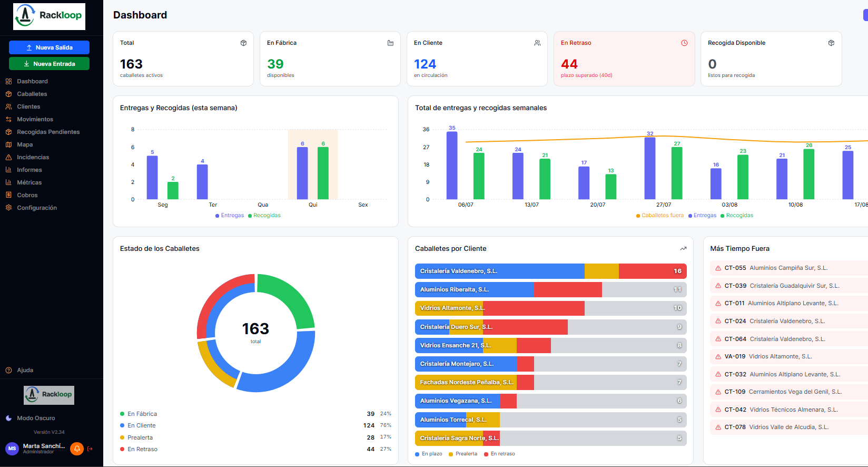
Task: Toggle Recogidas legend in weekly totals chart
Action: pyautogui.click(x=737, y=216)
